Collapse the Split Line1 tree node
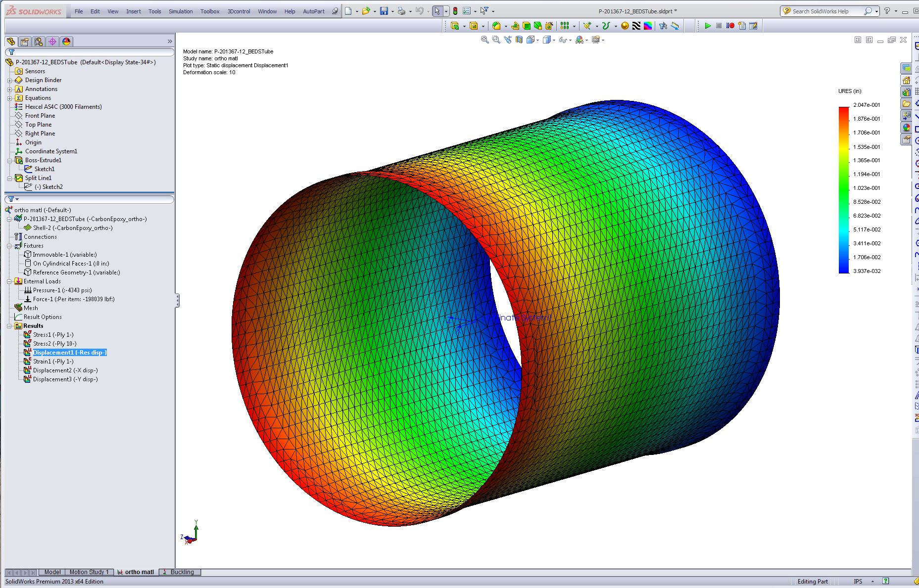 click(x=10, y=178)
